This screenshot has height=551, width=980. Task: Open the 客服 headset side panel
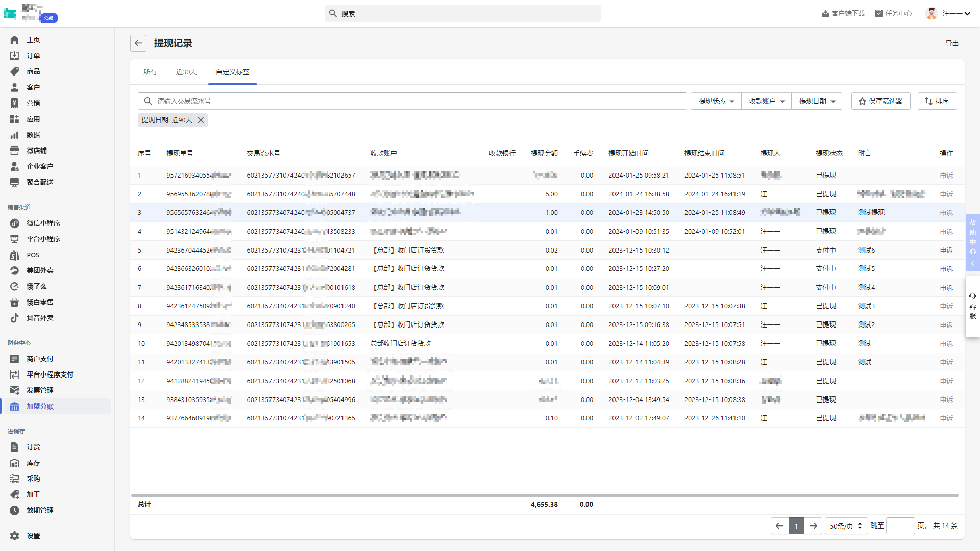point(972,306)
